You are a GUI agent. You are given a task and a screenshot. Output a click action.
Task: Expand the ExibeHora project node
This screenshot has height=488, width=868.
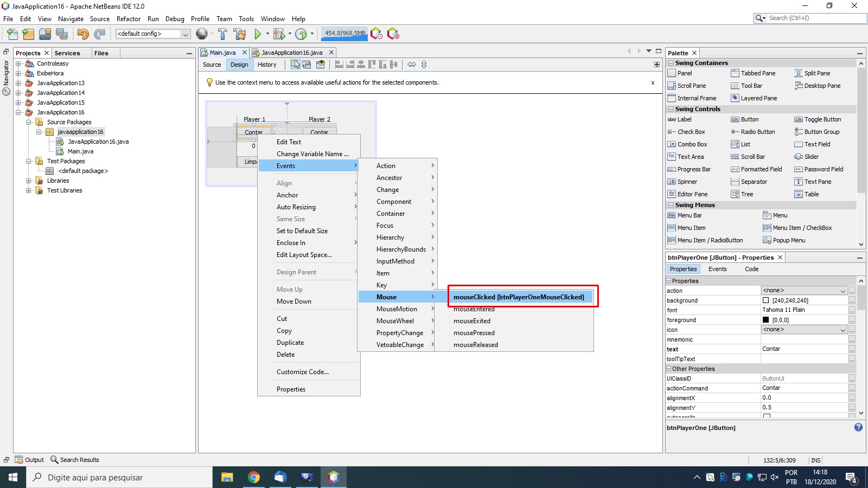(18, 73)
